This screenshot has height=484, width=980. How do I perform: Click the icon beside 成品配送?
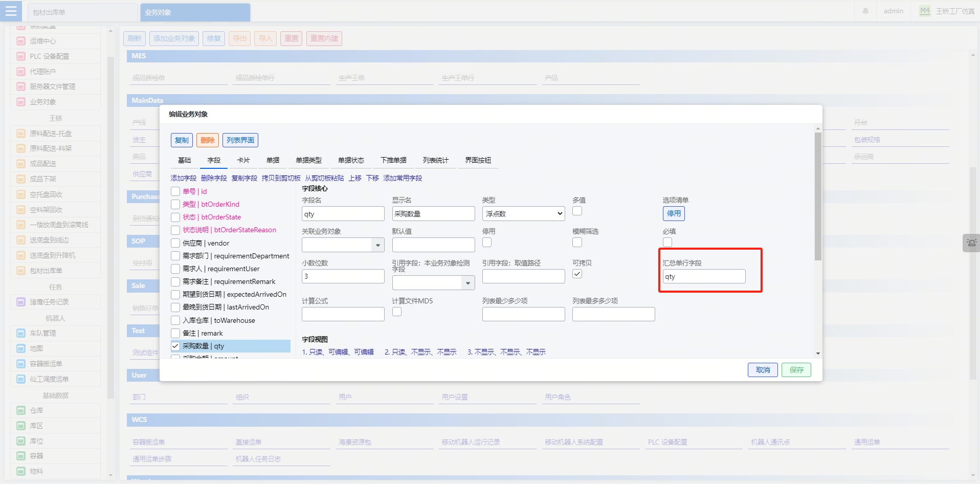(x=21, y=164)
